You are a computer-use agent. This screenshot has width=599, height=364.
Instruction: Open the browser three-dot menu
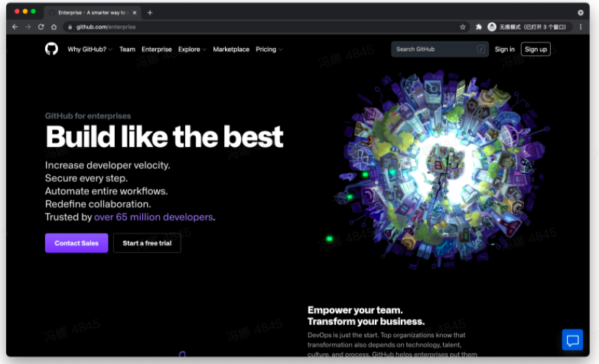click(x=581, y=27)
